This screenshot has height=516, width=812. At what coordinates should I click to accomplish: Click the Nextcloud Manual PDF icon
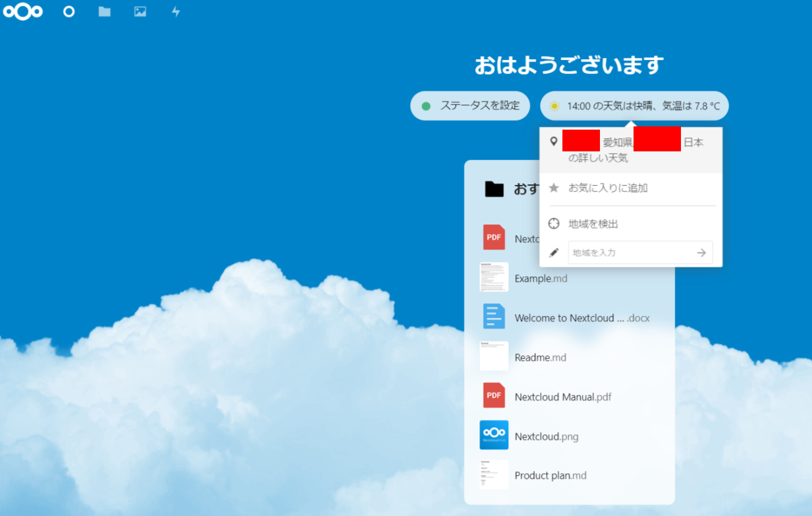(x=494, y=396)
